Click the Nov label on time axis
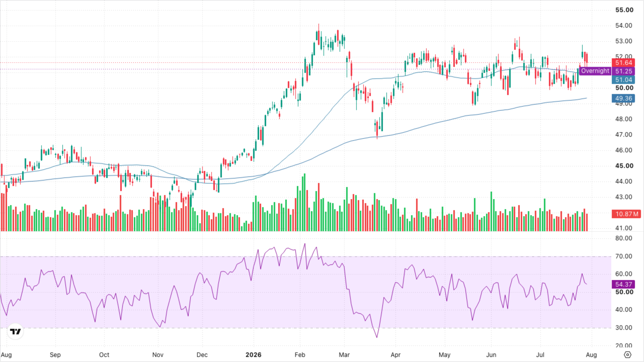This screenshot has width=644, height=362. [158, 355]
